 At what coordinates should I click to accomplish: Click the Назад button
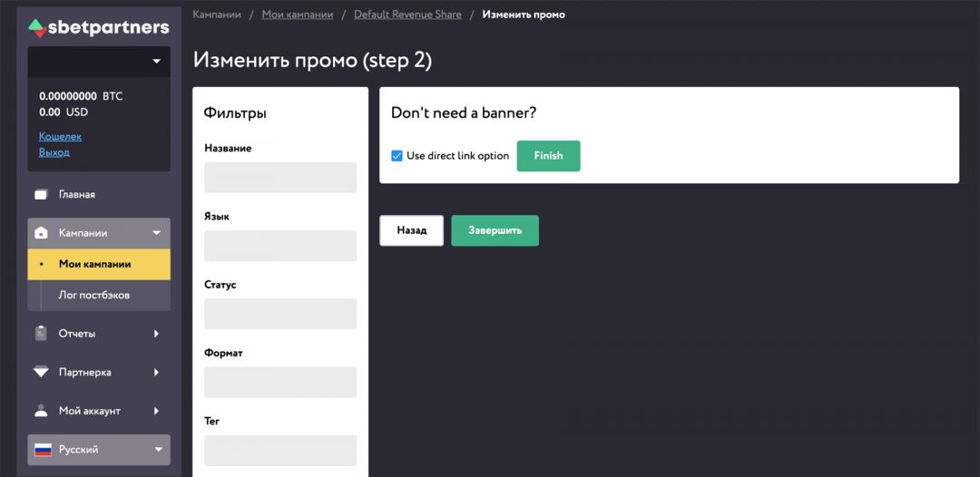click(411, 230)
